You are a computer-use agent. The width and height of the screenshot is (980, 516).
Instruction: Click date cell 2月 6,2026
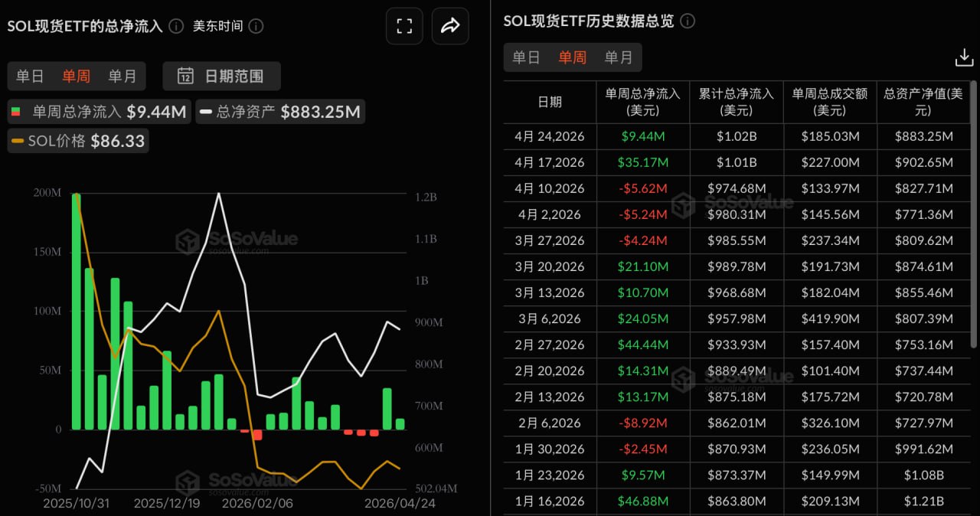pos(550,423)
